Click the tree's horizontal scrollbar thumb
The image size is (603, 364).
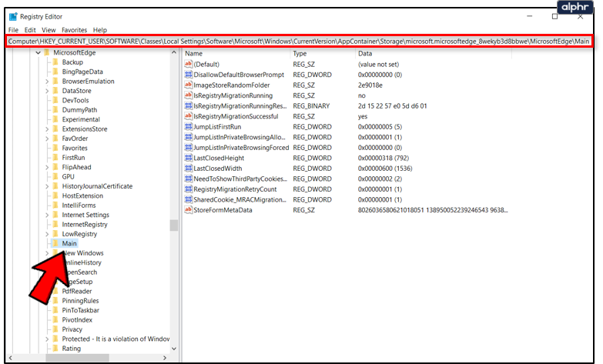click(77, 358)
